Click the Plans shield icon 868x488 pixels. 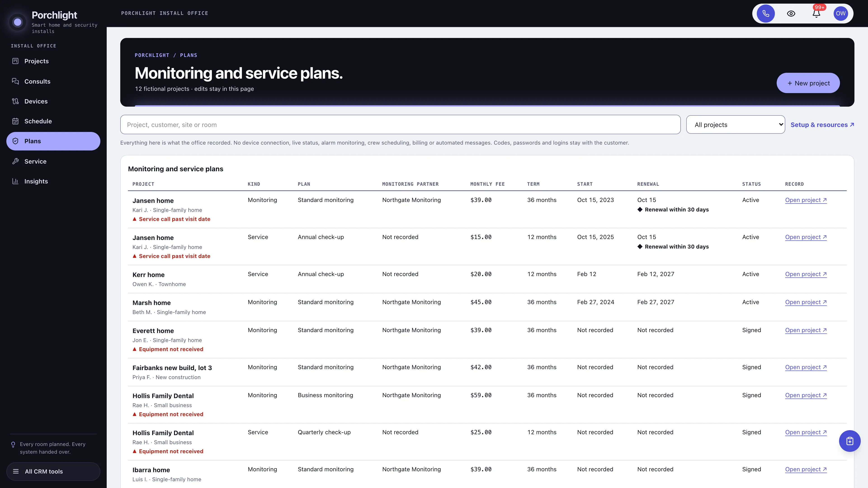15,141
